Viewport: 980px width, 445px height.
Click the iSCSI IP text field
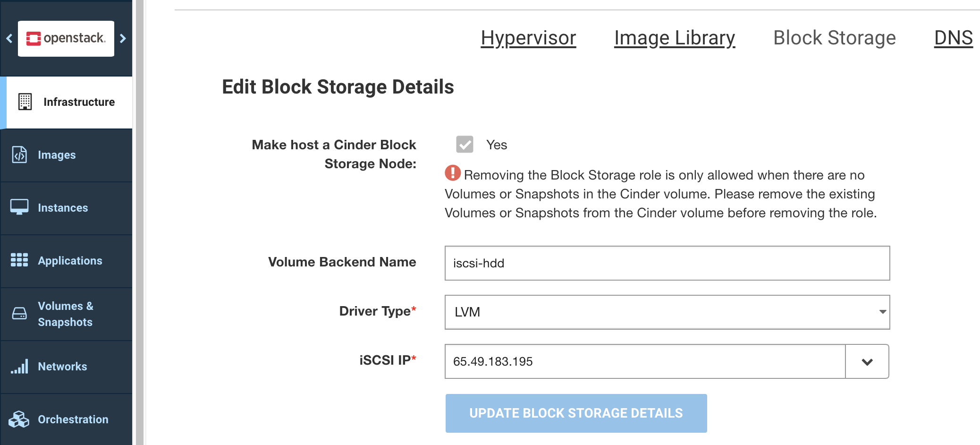644,362
